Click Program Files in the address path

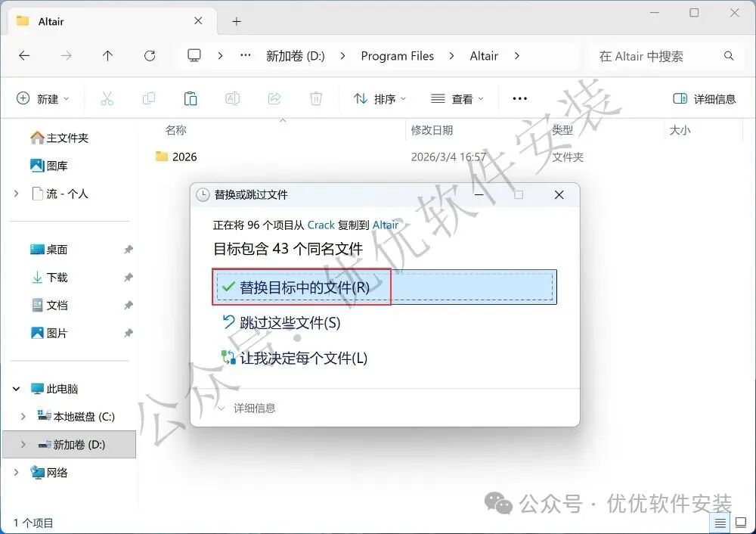(x=398, y=56)
